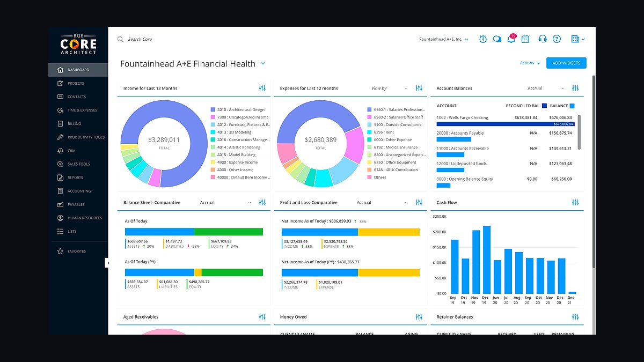This screenshot has height=362, width=644.
Task: Click the BALANCE light blue legend swatch
Action: click(x=572, y=106)
